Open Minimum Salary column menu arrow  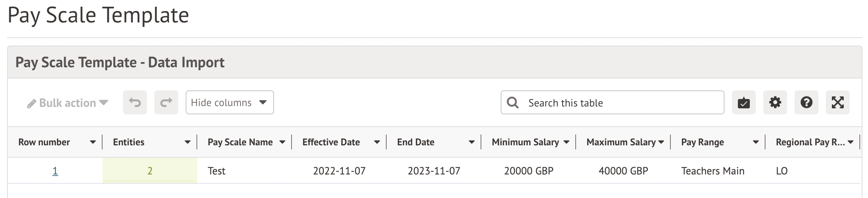566,142
